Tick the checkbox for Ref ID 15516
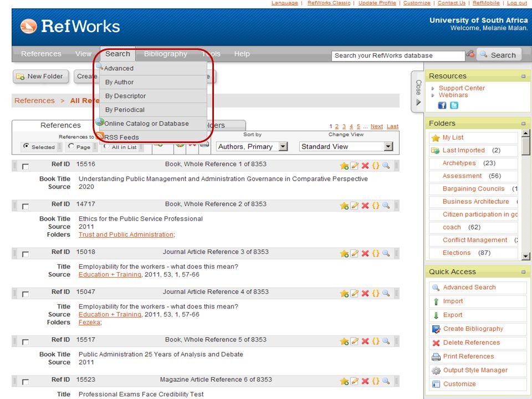Viewport: 532px width, 399px height. coord(25,167)
